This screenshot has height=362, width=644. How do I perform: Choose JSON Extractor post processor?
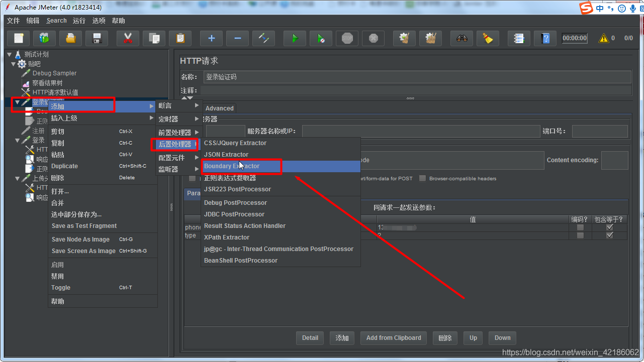pos(281,155)
